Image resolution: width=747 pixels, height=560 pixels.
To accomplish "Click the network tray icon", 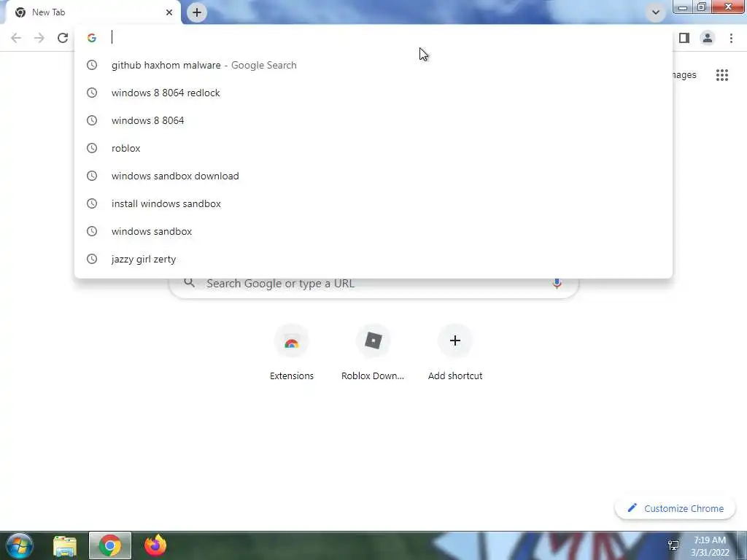I will click(x=673, y=545).
